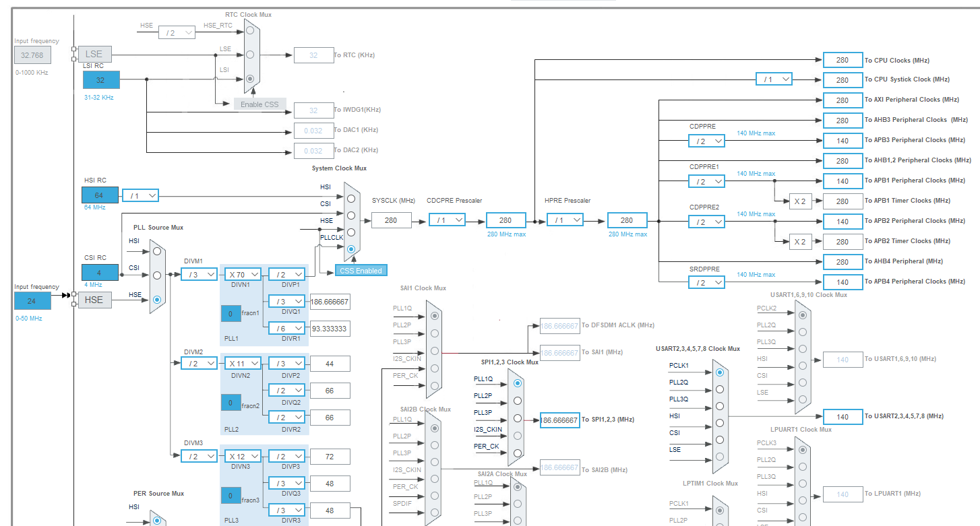
Task: Click the CSS Enabled indicator
Action: 362,269
